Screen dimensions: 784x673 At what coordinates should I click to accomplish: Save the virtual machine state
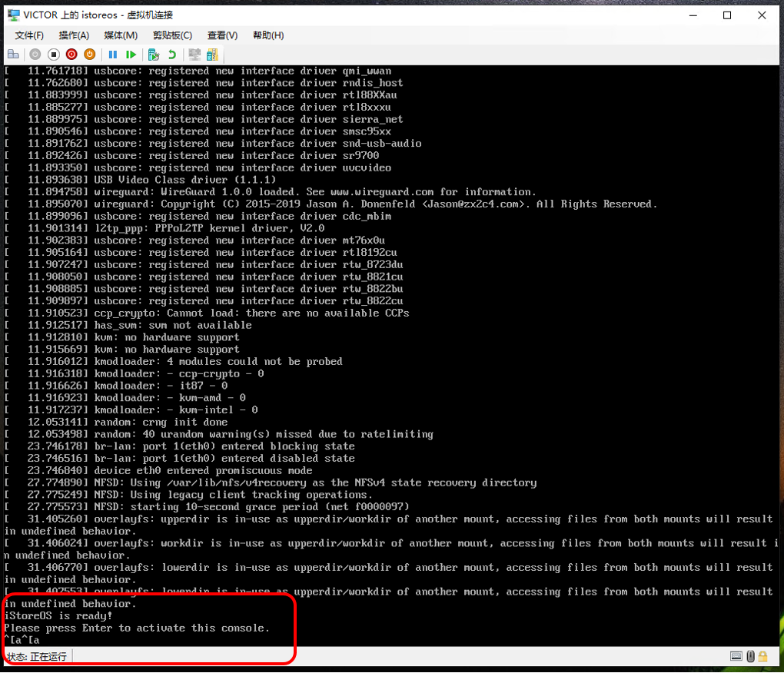tap(88, 54)
